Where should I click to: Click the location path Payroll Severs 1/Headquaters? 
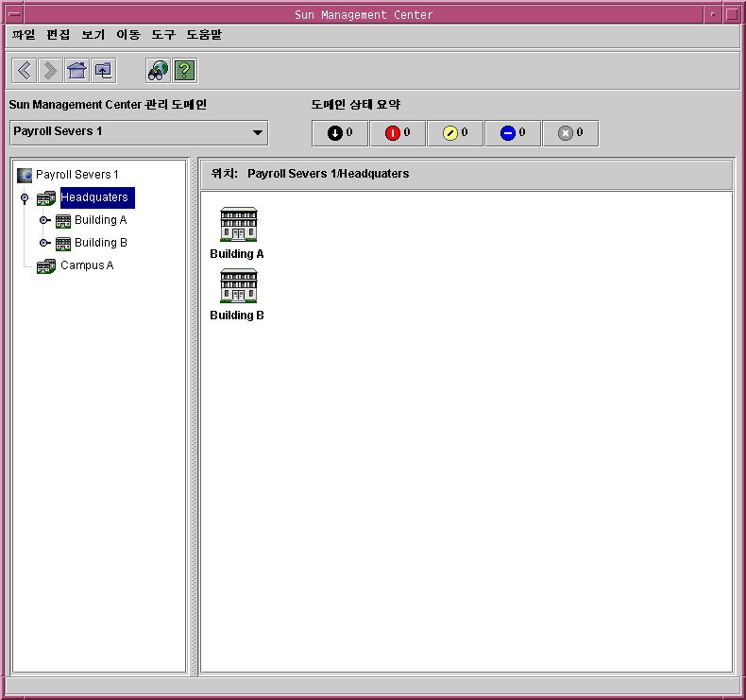tap(329, 174)
